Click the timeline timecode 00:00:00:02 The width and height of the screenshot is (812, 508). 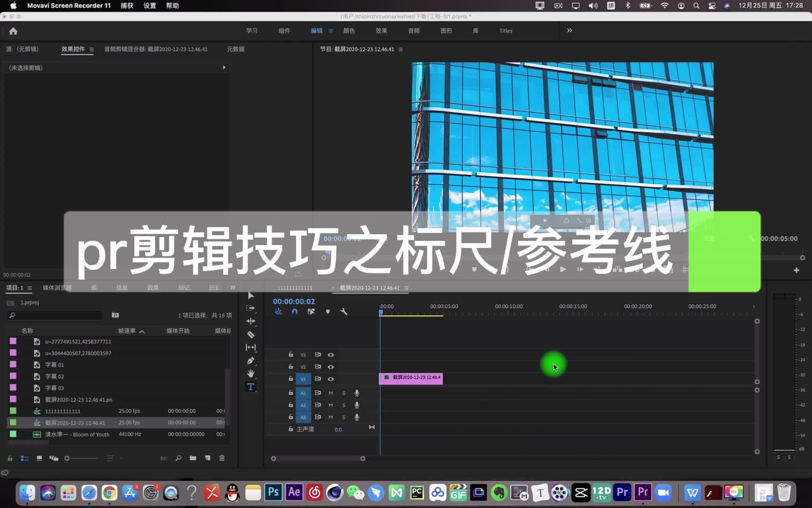click(294, 302)
